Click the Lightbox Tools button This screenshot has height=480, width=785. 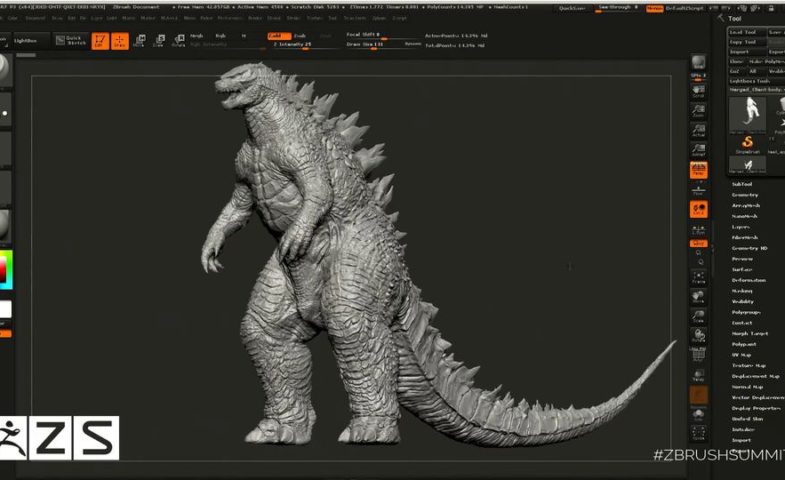(756, 81)
